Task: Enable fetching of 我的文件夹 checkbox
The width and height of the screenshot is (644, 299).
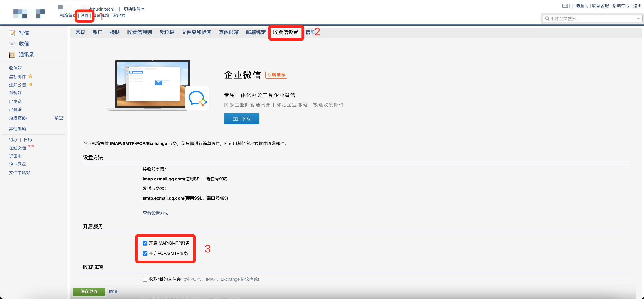Action: [145, 279]
